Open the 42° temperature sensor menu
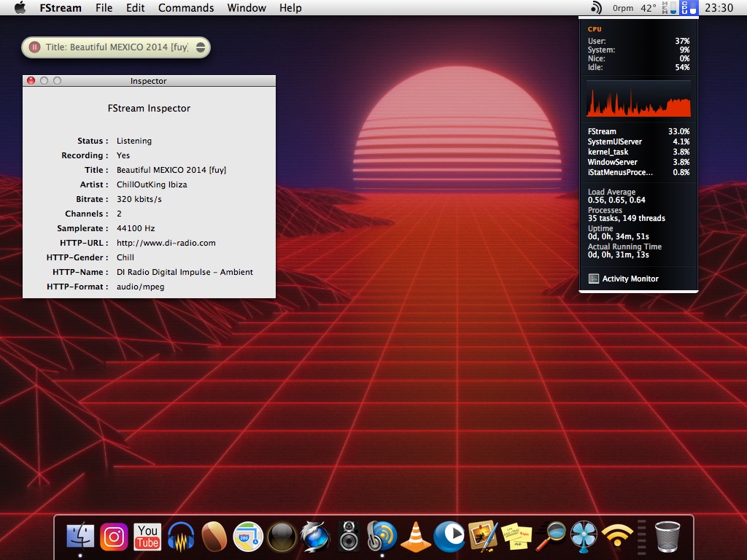 (x=648, y=8)
